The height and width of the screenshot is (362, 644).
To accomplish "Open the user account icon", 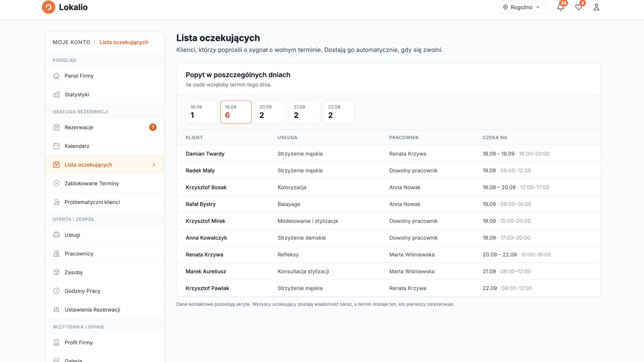I will coord(597,7).
